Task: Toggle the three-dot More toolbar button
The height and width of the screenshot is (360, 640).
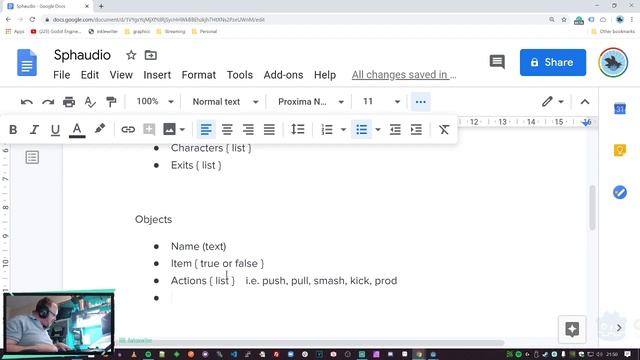Action: pos(420,102)
